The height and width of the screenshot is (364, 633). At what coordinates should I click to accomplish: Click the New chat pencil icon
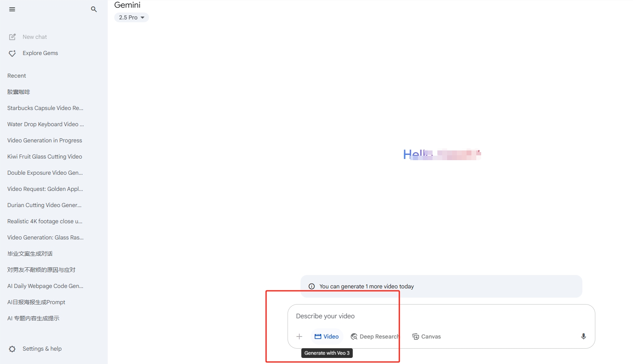click(13, 37)
